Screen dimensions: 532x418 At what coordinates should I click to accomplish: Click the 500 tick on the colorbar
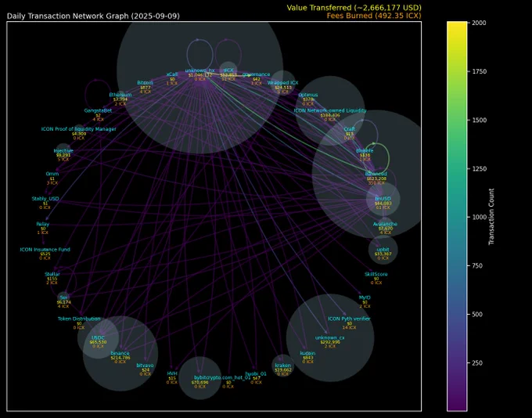(477, 314)
